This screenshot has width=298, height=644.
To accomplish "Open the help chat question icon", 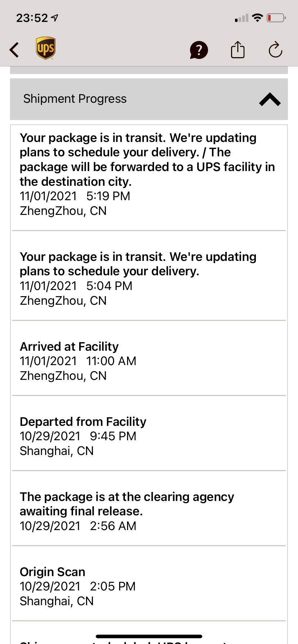I will click(x=199, y=50).
